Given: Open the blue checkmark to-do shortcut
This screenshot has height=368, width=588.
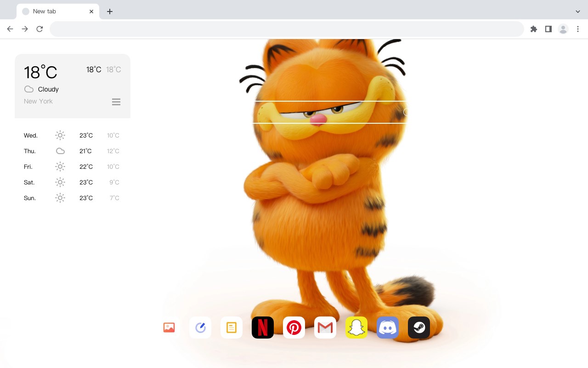Looking at the screenshot, I should [x=200, y=328].
